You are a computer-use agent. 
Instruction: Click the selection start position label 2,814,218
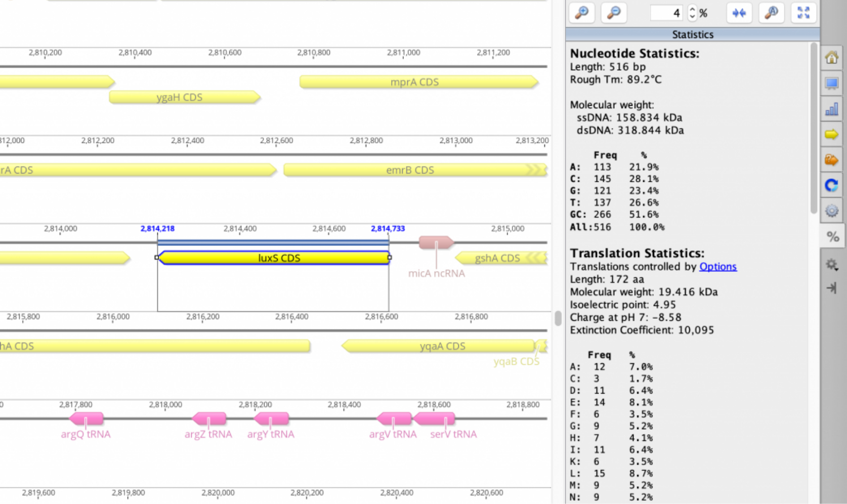coord(157,229)
